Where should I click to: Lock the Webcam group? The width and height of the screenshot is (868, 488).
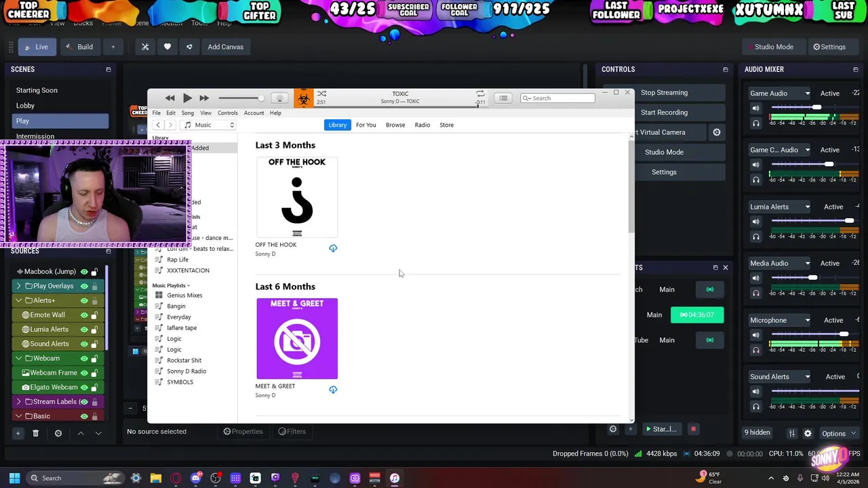point(95,358)
